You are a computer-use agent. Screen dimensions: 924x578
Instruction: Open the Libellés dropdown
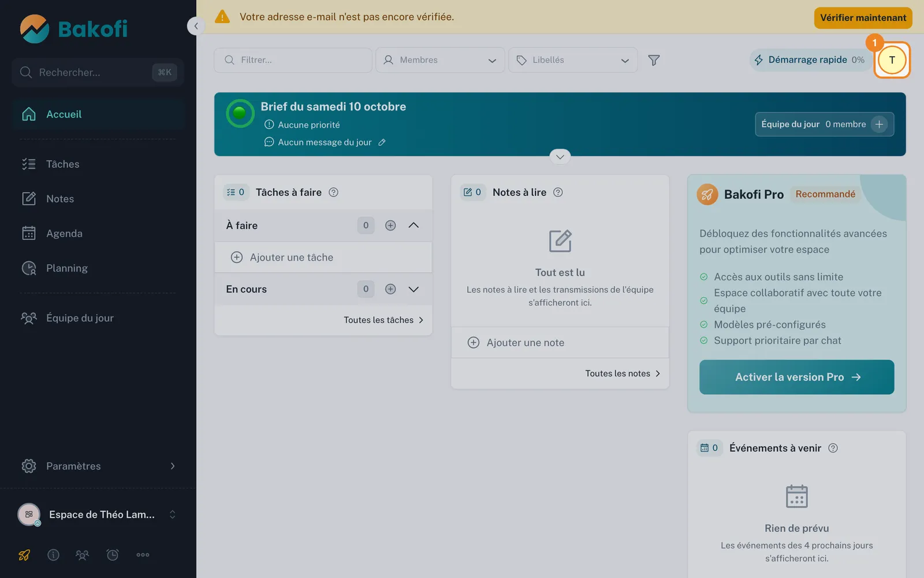[x=573, y=60]
